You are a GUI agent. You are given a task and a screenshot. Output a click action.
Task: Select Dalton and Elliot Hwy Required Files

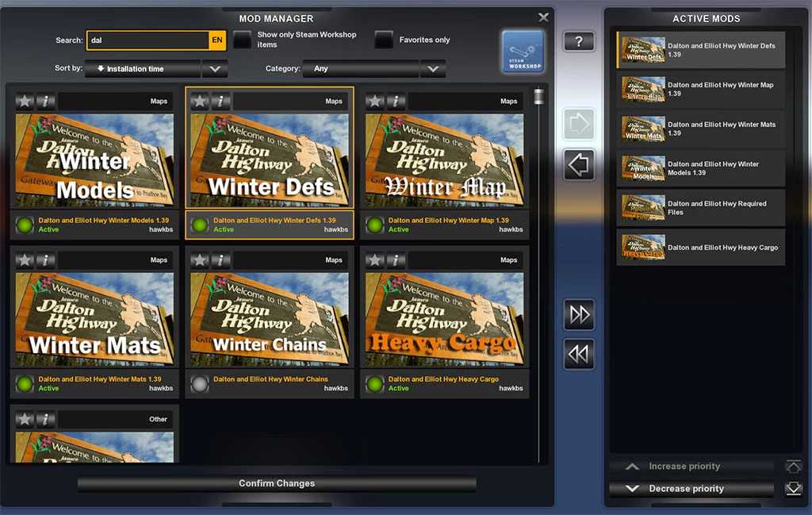point(701,208)
